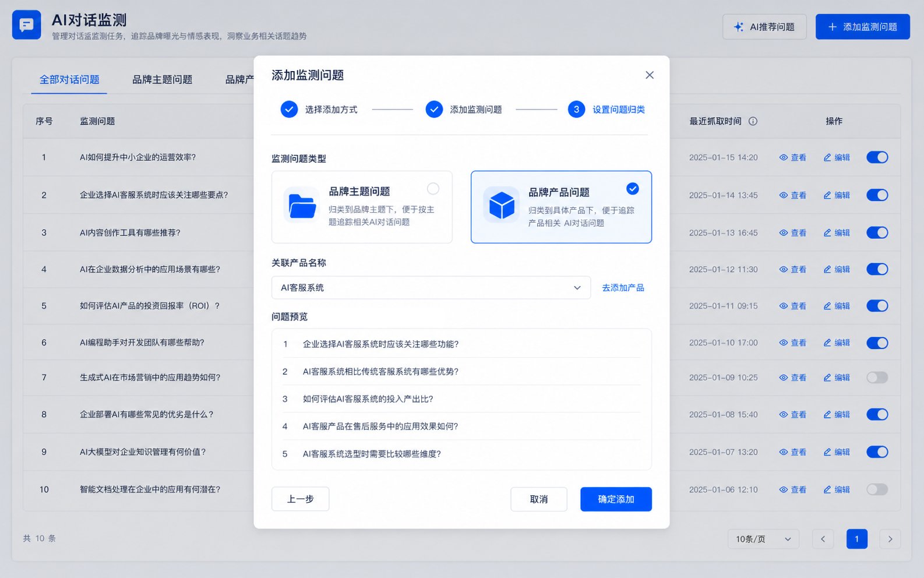Switch to 全部对话问题 tab
Screen dimensions: 924x578
tap(69, 80)
